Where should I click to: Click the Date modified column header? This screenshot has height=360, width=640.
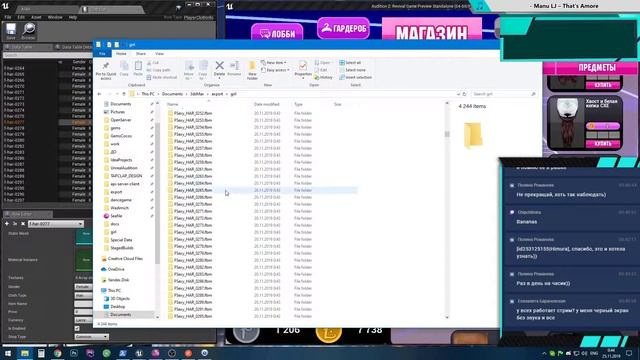[267, 104]
